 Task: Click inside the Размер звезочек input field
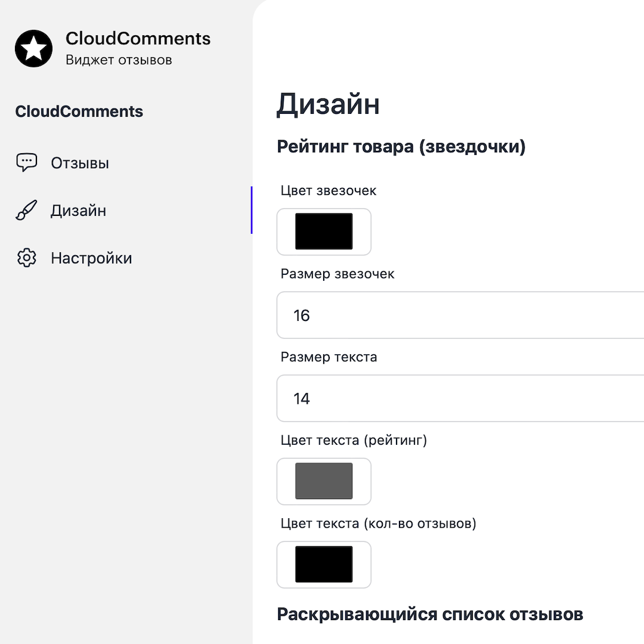click(x=417, y=315)
